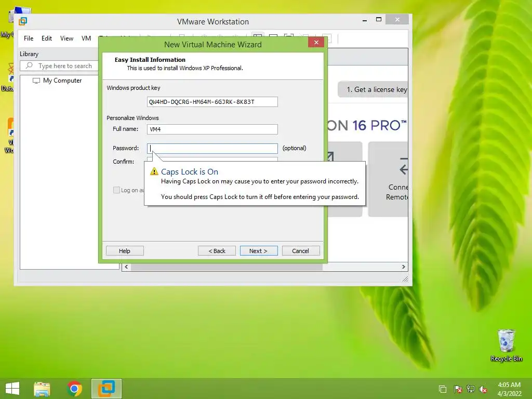Launch Google Chrome from the taskbar
This screenshot has width=532, height=399.
coord(74,389)
